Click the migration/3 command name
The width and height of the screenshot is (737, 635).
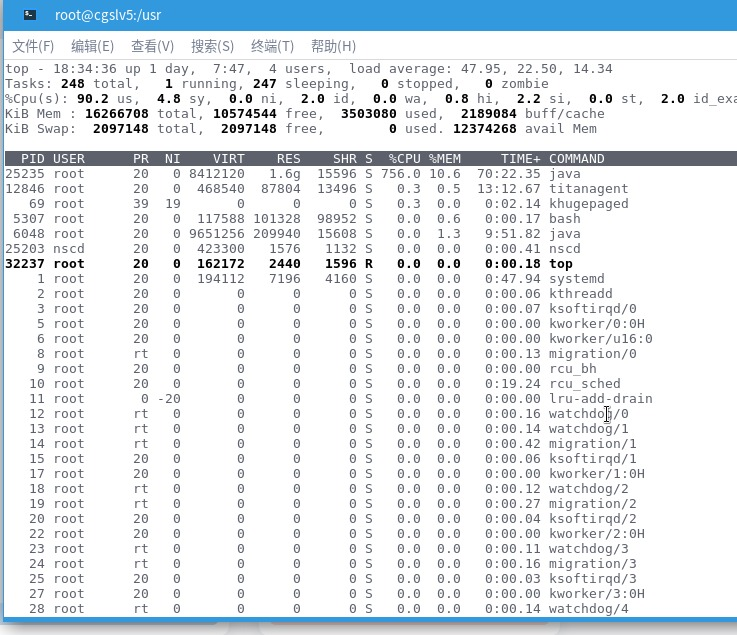click(593, 564)
